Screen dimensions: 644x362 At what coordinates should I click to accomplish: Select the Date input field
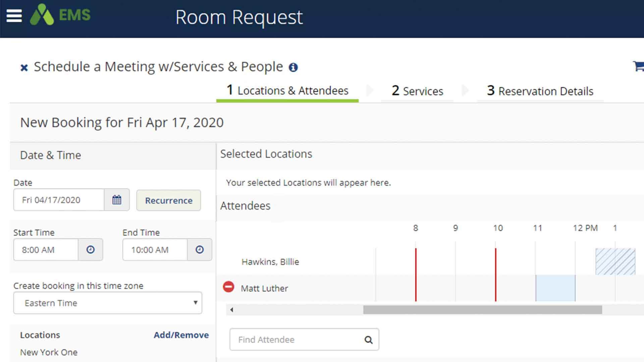coord(59,200)
